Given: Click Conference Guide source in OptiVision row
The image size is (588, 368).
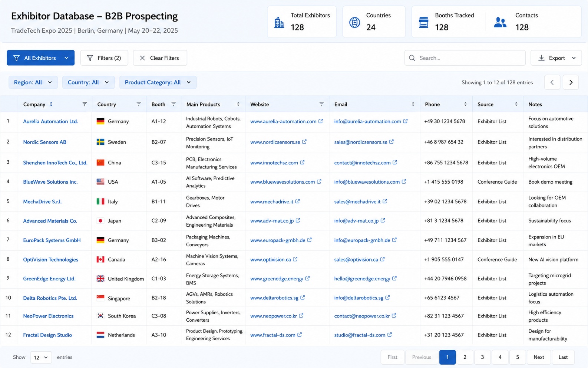Looking at the screenshot, I should point(497,260).
